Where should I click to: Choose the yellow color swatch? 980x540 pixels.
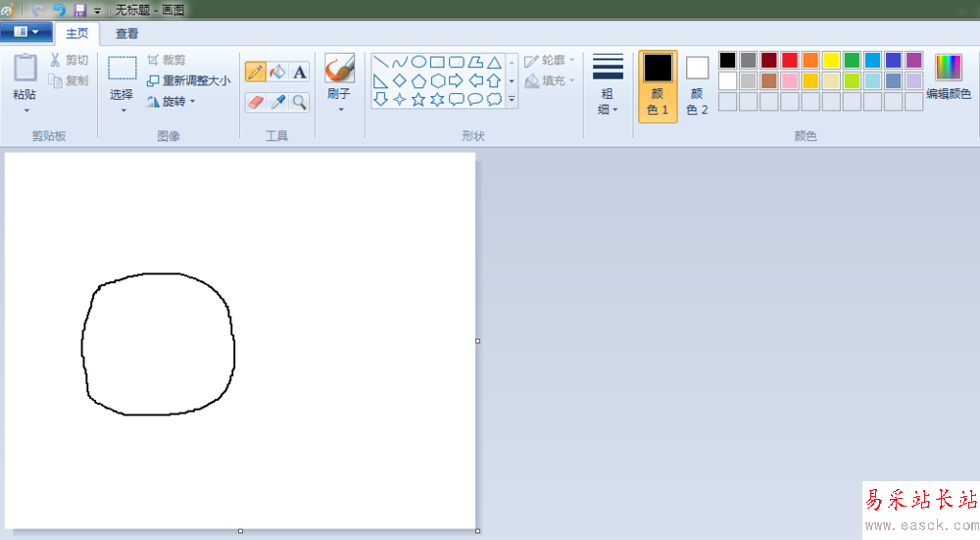[831, 60]
